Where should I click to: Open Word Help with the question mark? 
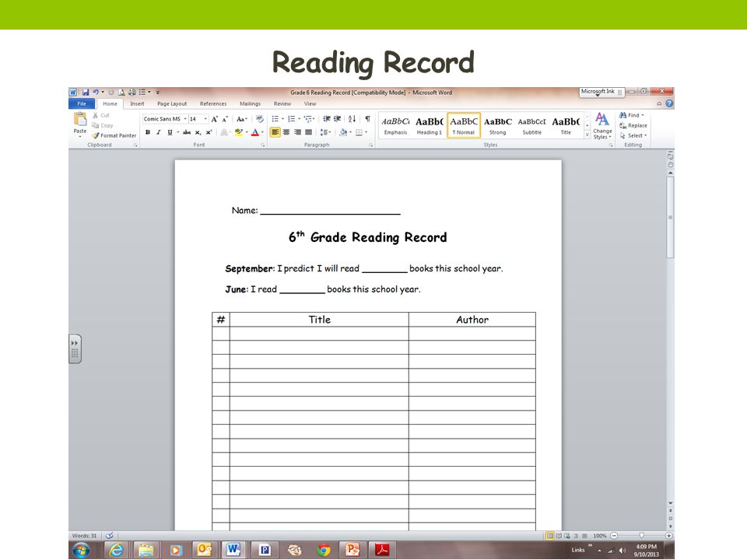[x=669, y=103]
